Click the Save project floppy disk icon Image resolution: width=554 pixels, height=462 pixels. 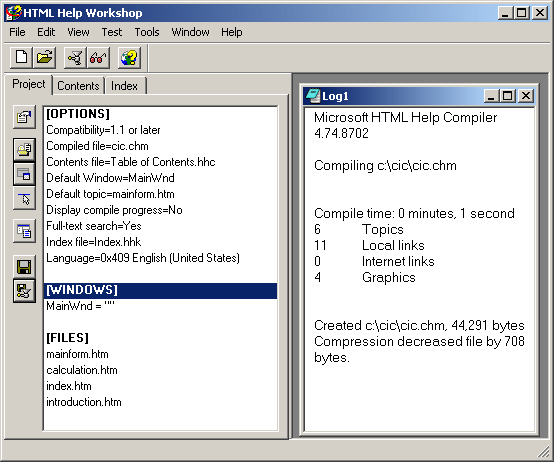[24, 267]
